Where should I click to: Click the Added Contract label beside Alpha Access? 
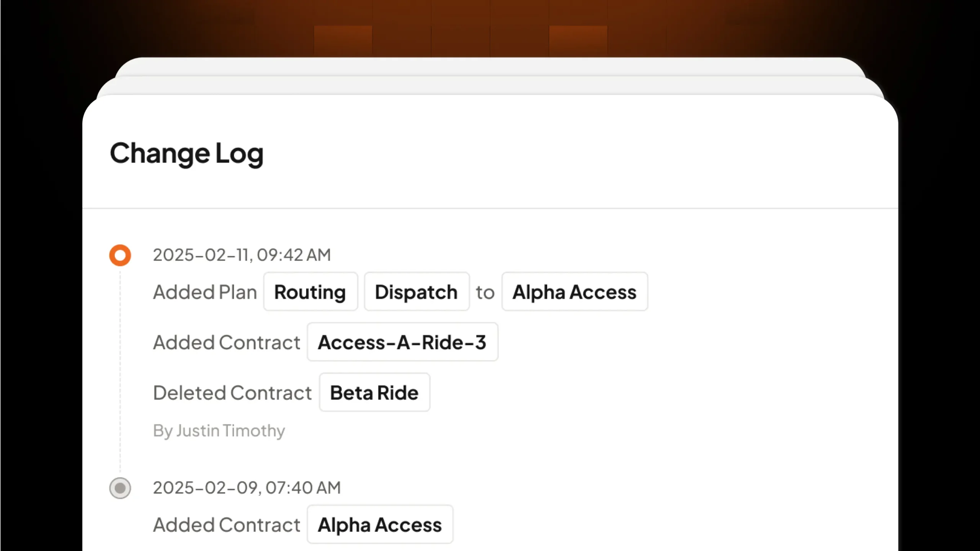(x=227, y=525)
